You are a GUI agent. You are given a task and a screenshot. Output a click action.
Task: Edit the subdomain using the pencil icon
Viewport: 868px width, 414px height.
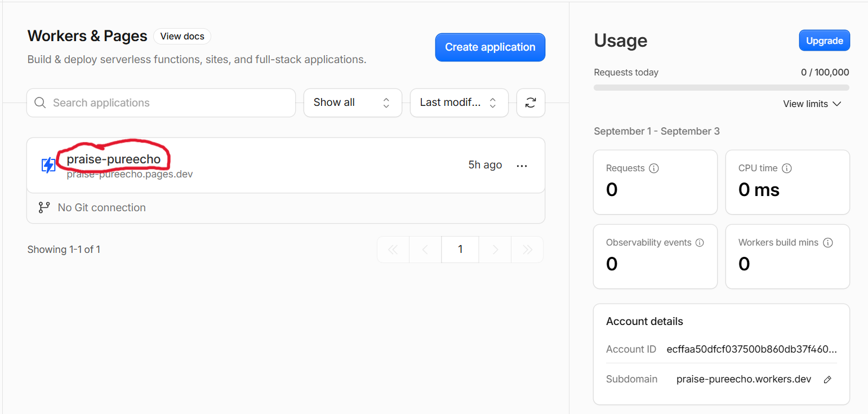point(827,380)
